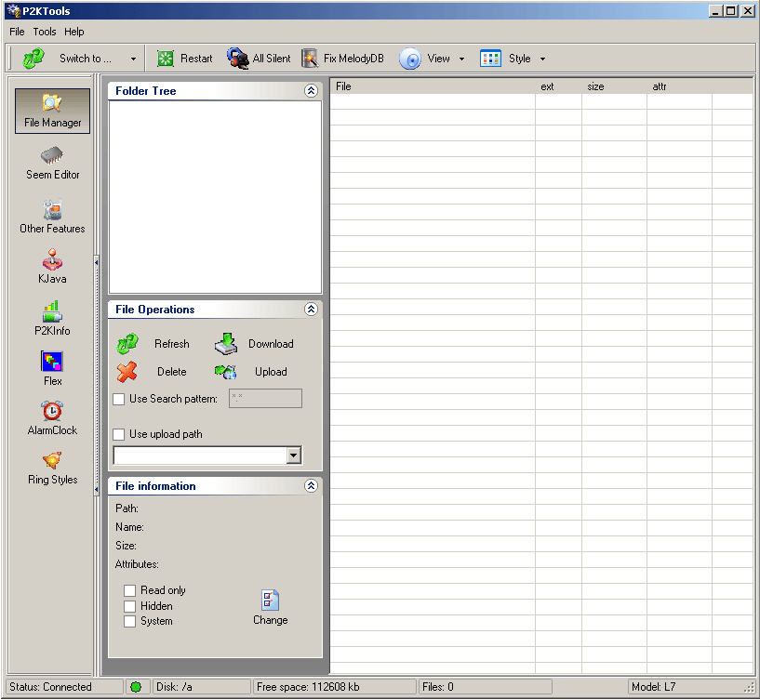This screenshot has height=700, width=760.
Task: Open the Help menu
Action: point(73,31)
